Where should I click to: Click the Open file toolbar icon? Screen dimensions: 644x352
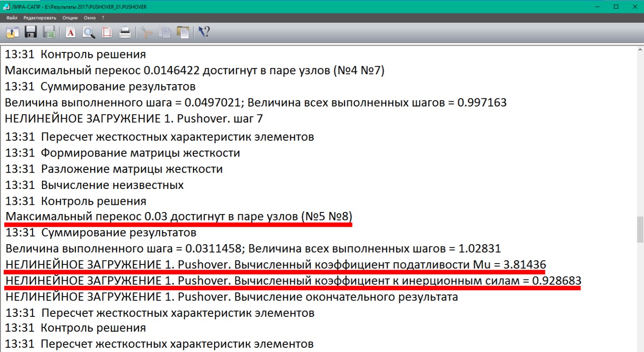point(12,32)
